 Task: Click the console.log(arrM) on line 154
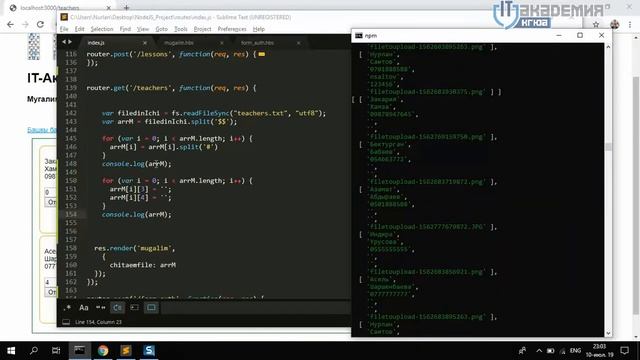137,214
